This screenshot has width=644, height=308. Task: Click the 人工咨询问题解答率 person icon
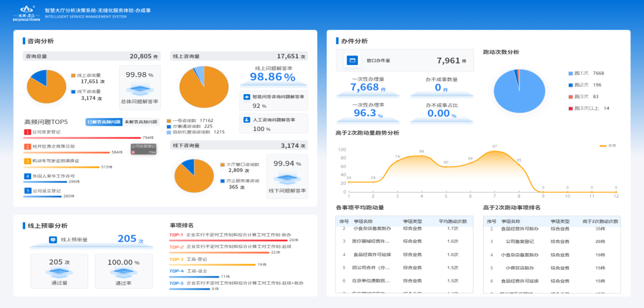click(247, 120)
